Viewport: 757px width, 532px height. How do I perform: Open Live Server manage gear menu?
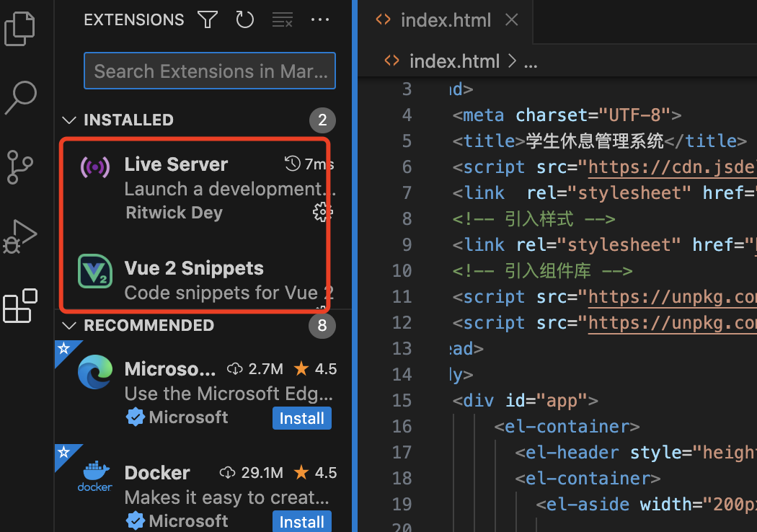[x=322, y=212]
